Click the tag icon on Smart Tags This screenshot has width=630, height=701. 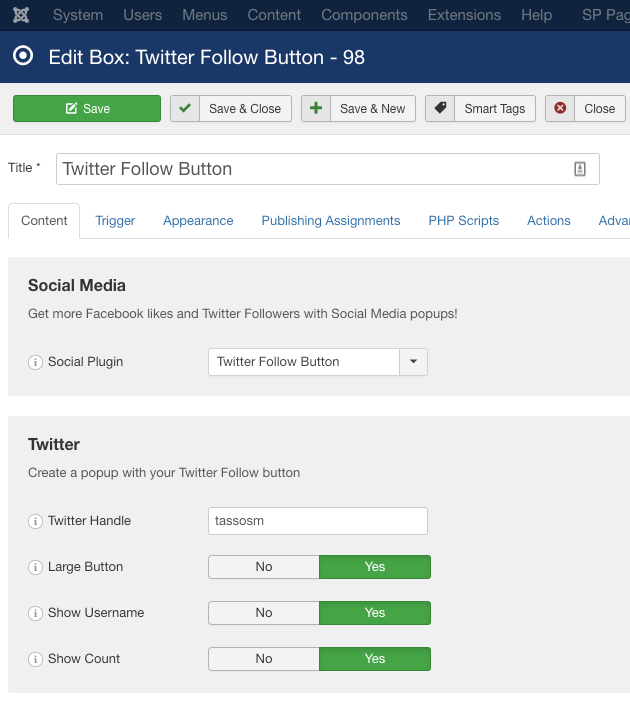point(440,108)
